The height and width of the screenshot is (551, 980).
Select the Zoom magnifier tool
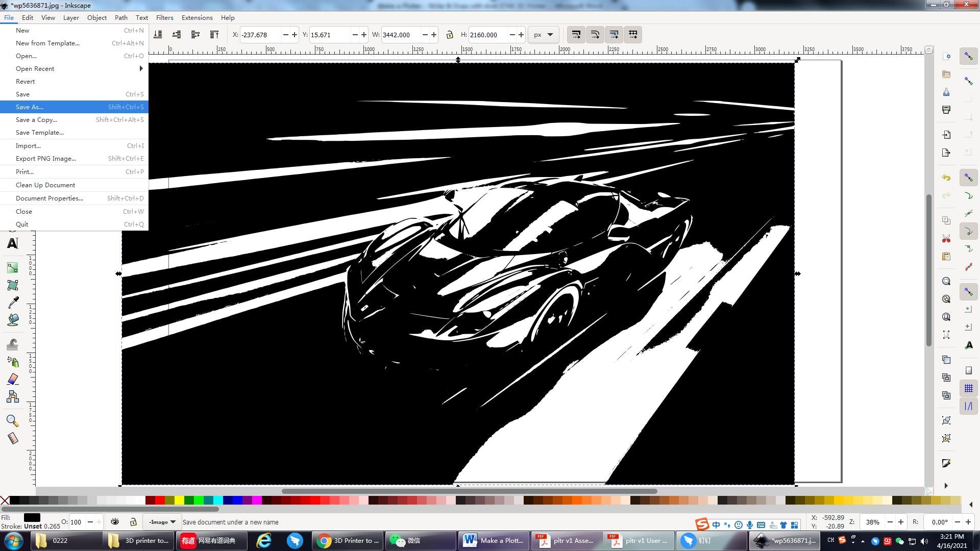pyautogui.click(x=12, y=421)
